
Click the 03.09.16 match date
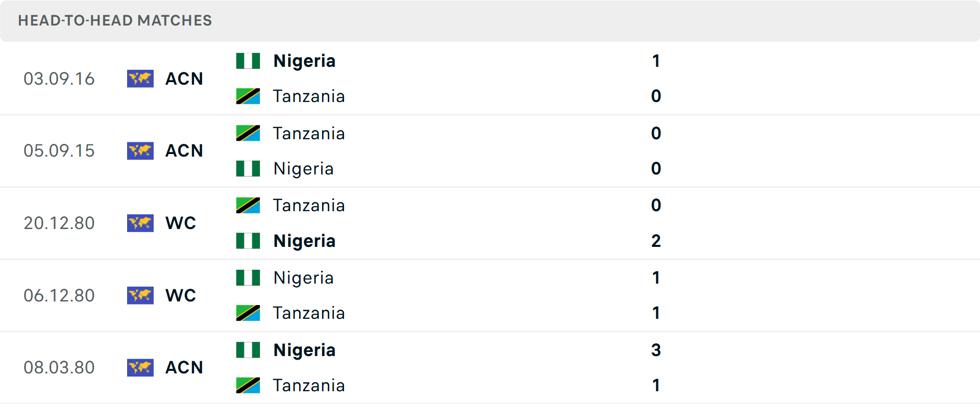coord(59,79)
